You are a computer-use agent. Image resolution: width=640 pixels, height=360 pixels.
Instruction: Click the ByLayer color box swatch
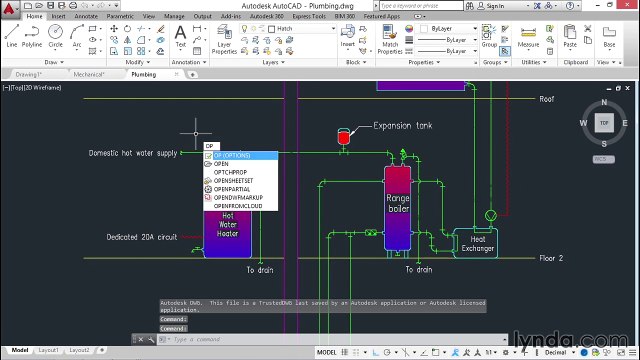(x=424, y=29)
